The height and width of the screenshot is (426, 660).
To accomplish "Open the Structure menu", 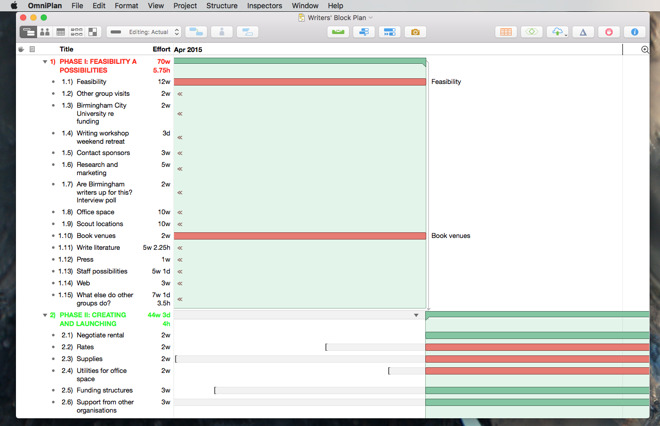I will point(221,6).
